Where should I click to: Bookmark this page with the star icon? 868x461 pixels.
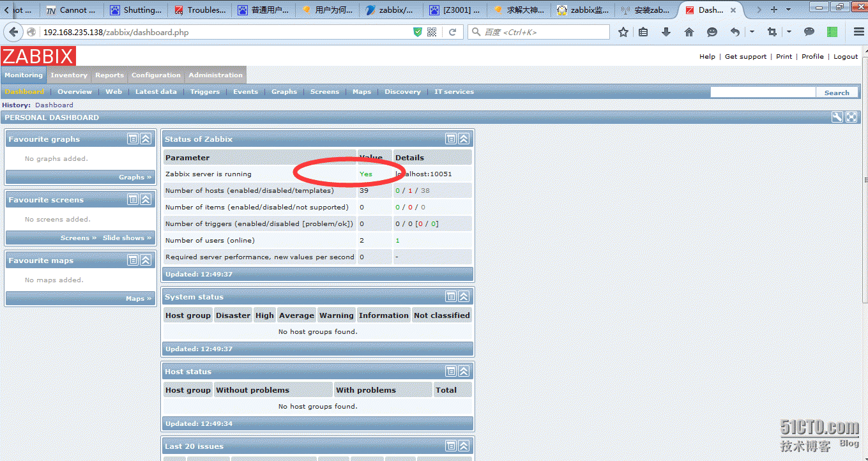(623, 32)
